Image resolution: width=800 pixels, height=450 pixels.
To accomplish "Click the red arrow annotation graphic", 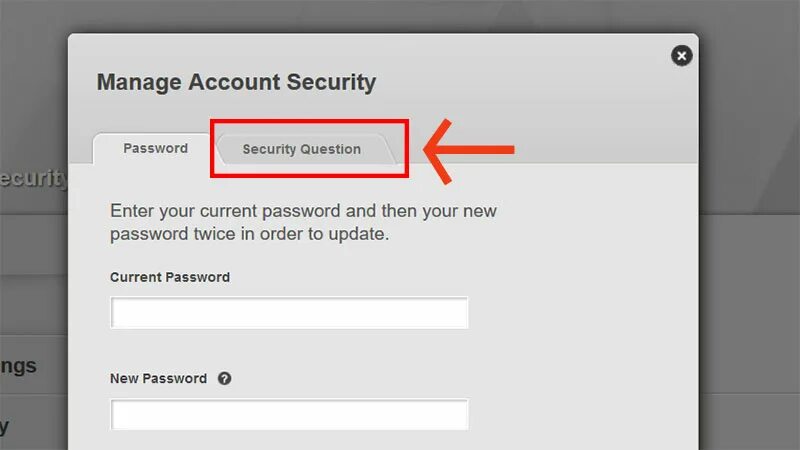I will [468, 151].
